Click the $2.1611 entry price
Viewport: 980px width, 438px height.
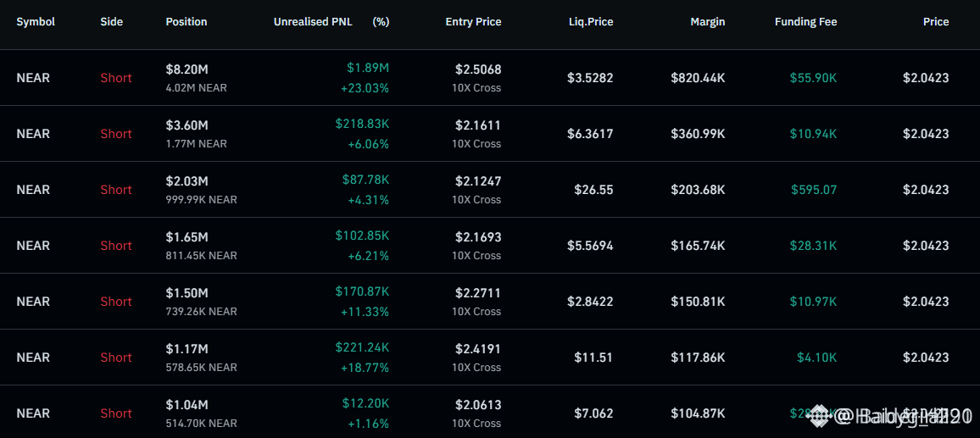click(x=478, y=125)
